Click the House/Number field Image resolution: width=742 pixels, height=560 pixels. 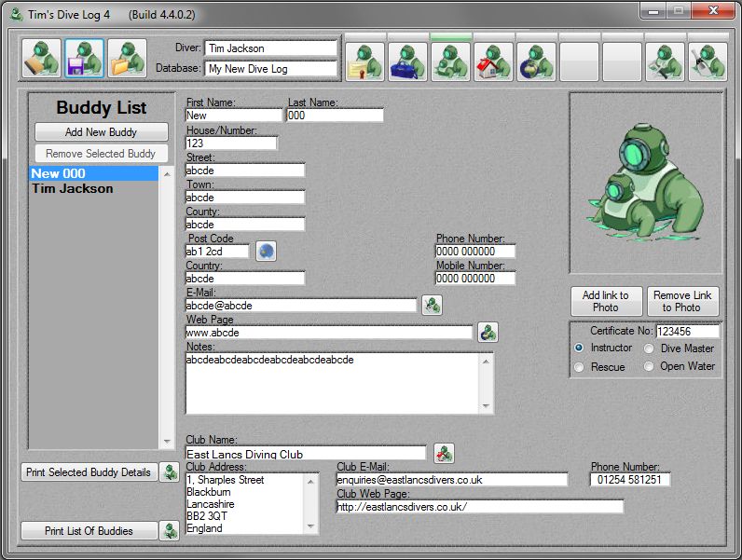point(231,143)
